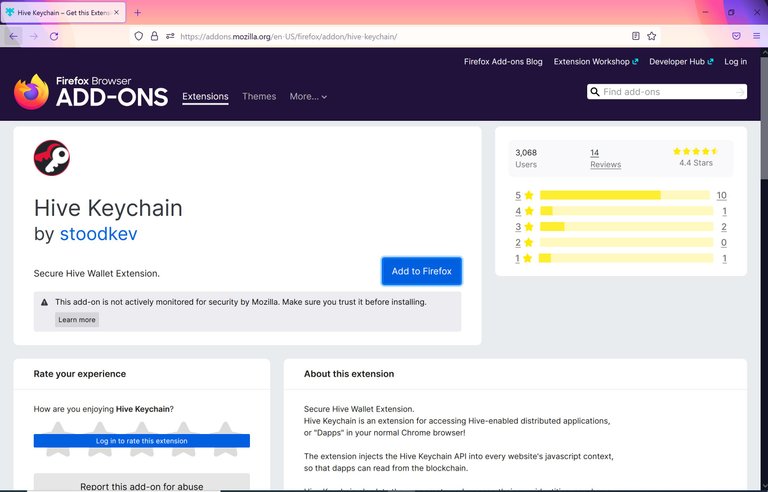
Task: Go back with the browser back arrow
Action: 13,36
